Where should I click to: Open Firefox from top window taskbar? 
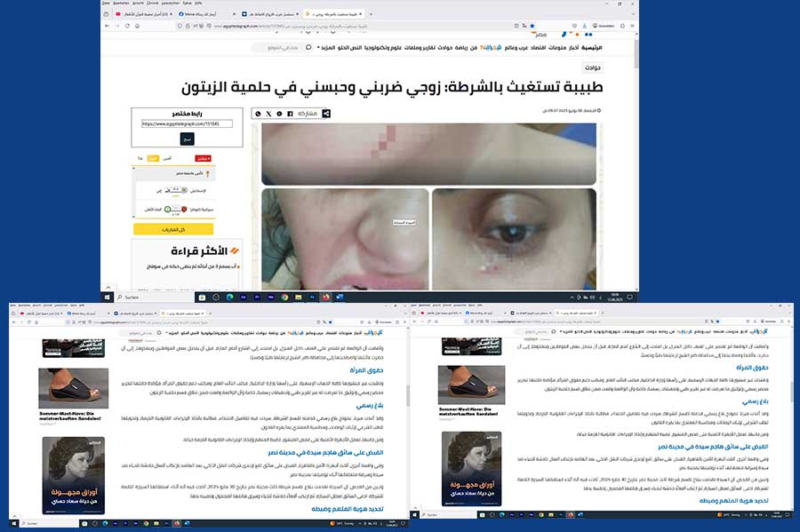coord(325,297)
